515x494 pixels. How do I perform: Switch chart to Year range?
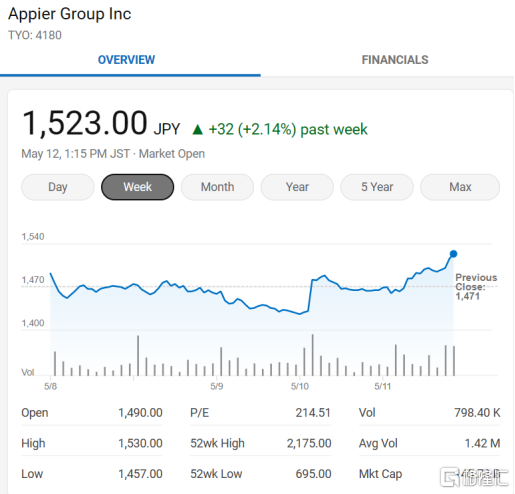click(297, 187)
